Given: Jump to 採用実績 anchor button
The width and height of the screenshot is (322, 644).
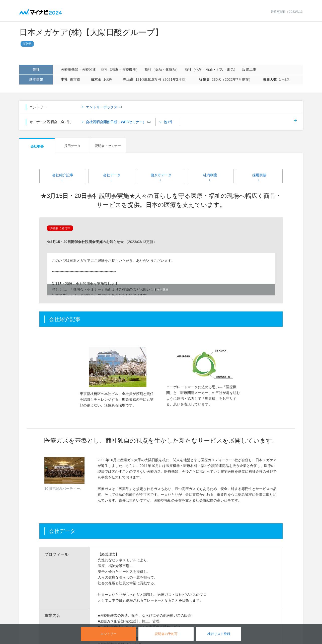Looking at the screenshot, I should click(259, 176).
